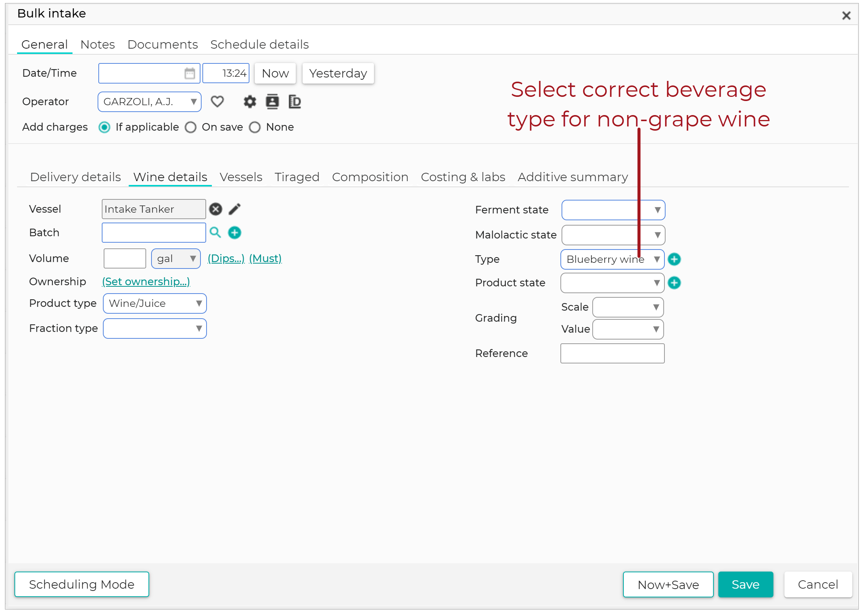Click the heart favorite operator icon
The height and width of the screenshot is (616, 863).
pyautogui.click(x=217, y=102)
